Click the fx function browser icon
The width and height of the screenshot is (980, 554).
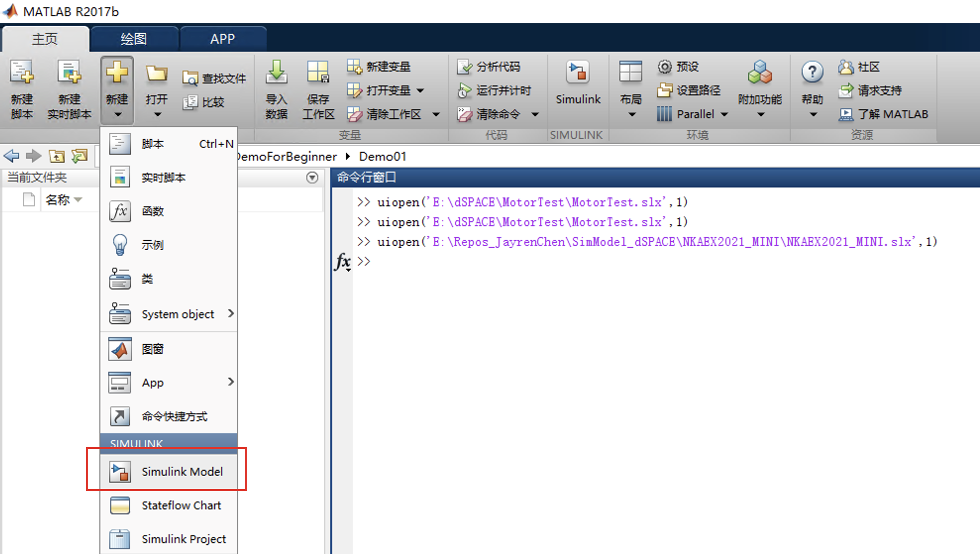343,262
